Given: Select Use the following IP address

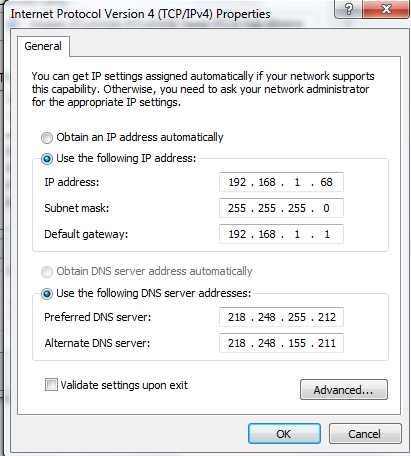Looking at the screenshot, I should pyautogui.click(x=47, y=159).
